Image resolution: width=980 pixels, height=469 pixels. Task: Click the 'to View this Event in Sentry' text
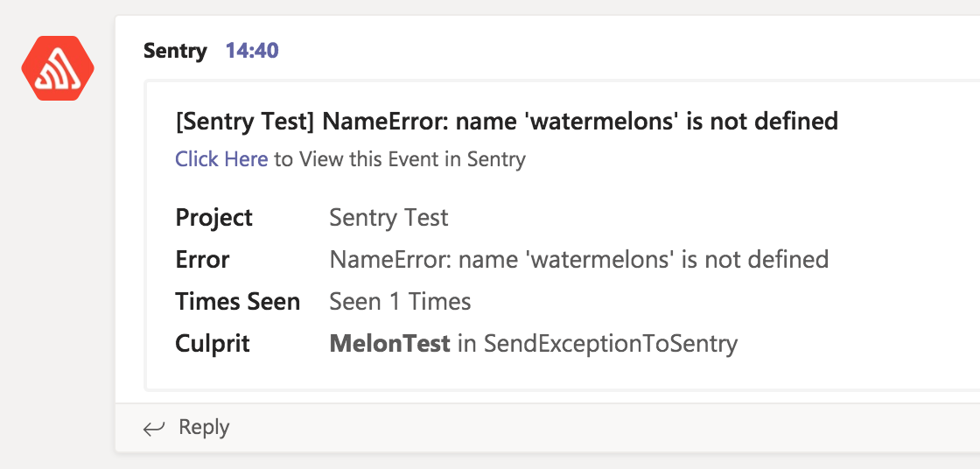click(x=400, y=159)
